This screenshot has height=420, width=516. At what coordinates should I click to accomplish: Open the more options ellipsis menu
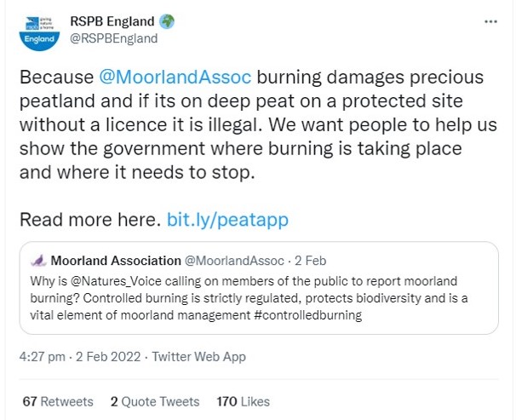tap(490, 22)
